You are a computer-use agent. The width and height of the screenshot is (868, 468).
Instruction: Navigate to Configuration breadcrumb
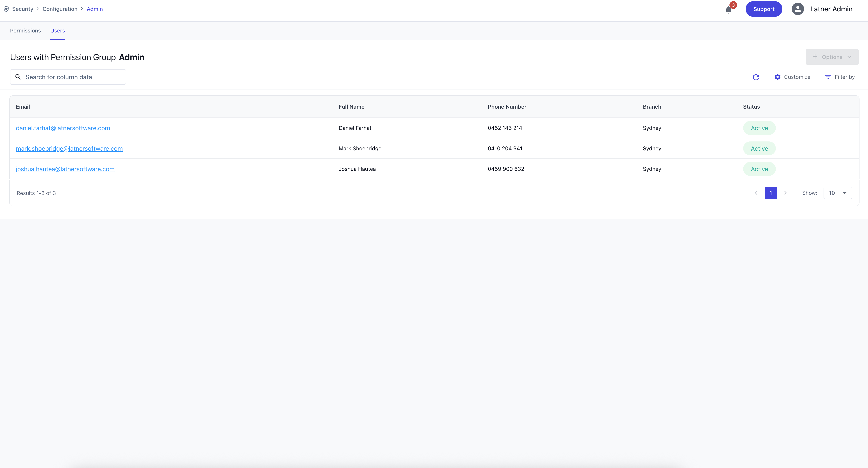tap(60, 9)
